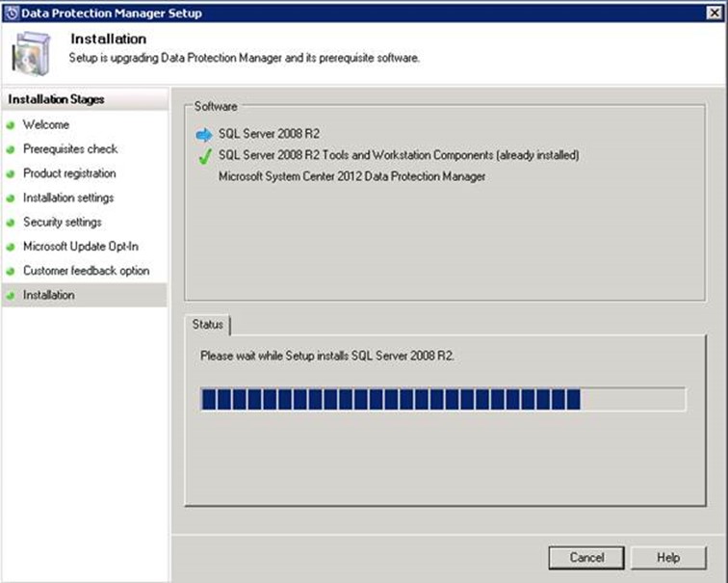The width and height of the screenshot is (728, 583).
Task: Select the Product registration stage
Action: 69,173
